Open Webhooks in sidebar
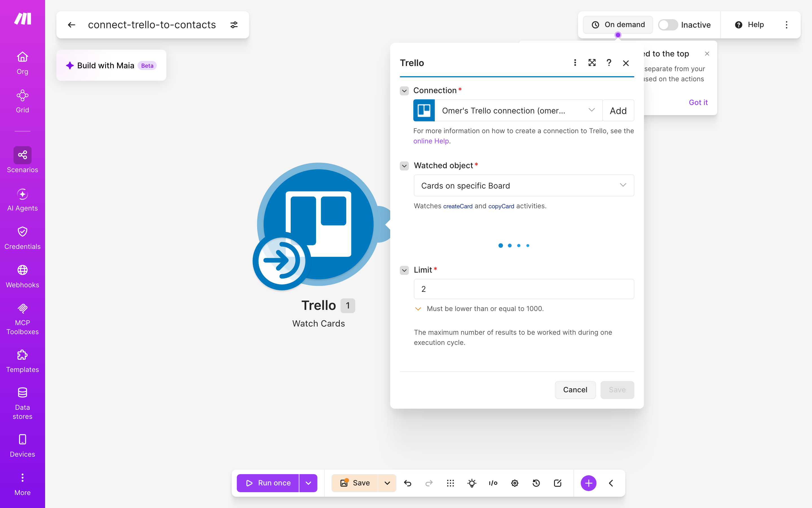This screenshot has width=812, height=508. (x=23, y=276)
